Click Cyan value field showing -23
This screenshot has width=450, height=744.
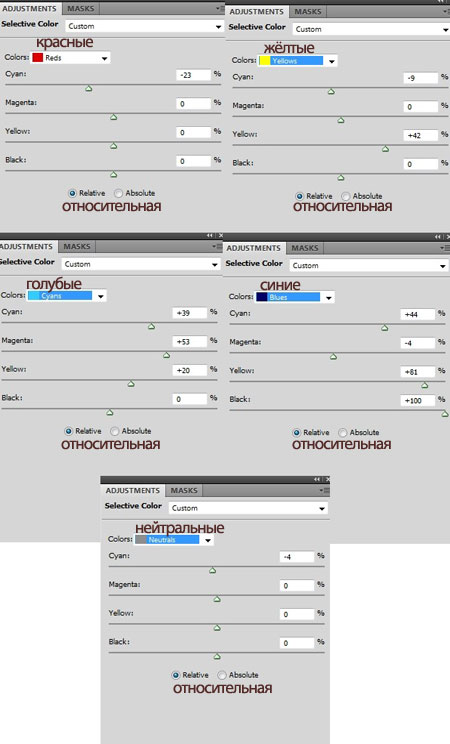click(x=193, y=75)
